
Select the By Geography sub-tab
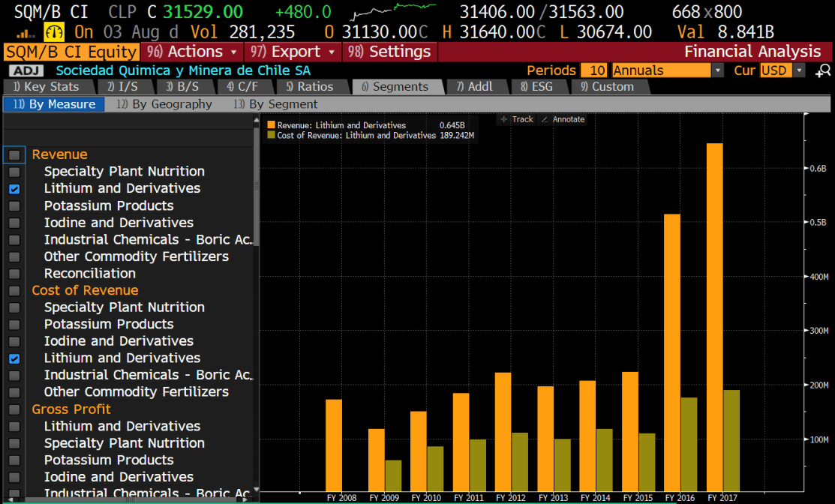[x=164, y=104]
